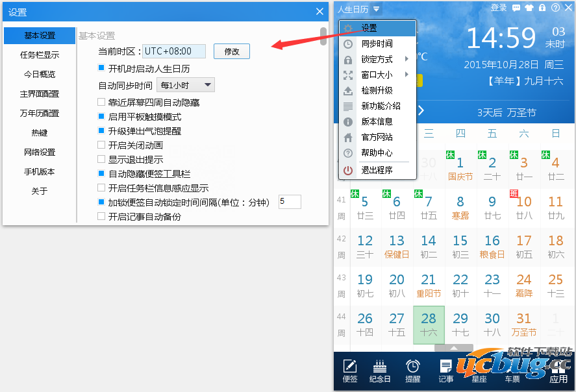This screenshot has width=576, height=392.
Task: Select 同步时间 from the menu
Action: 377,43
